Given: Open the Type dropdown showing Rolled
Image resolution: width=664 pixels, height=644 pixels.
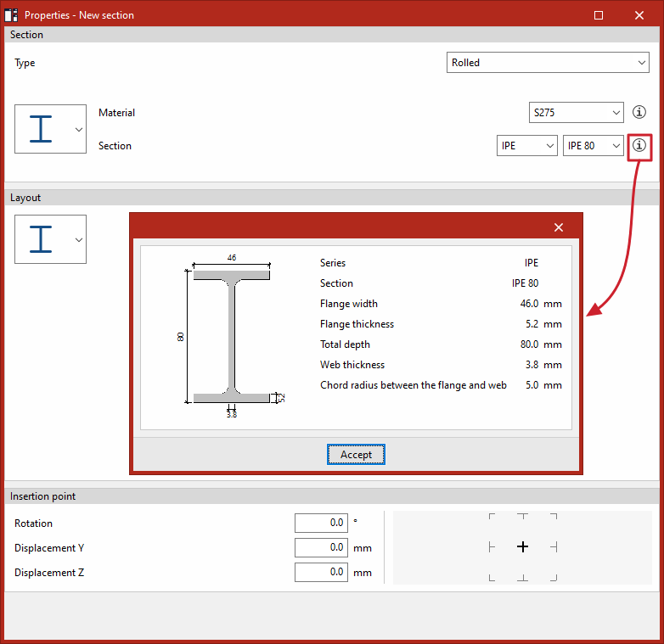Looking at the screenshot, I should (x=548, y=63).
